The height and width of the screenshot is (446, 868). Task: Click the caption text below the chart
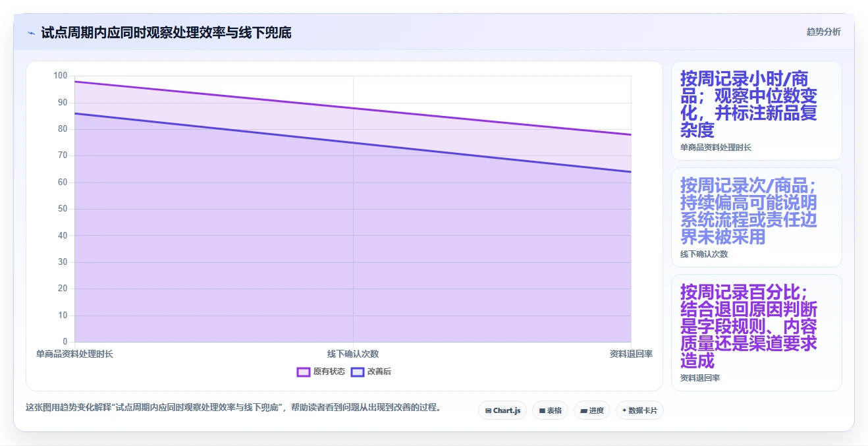233,407
